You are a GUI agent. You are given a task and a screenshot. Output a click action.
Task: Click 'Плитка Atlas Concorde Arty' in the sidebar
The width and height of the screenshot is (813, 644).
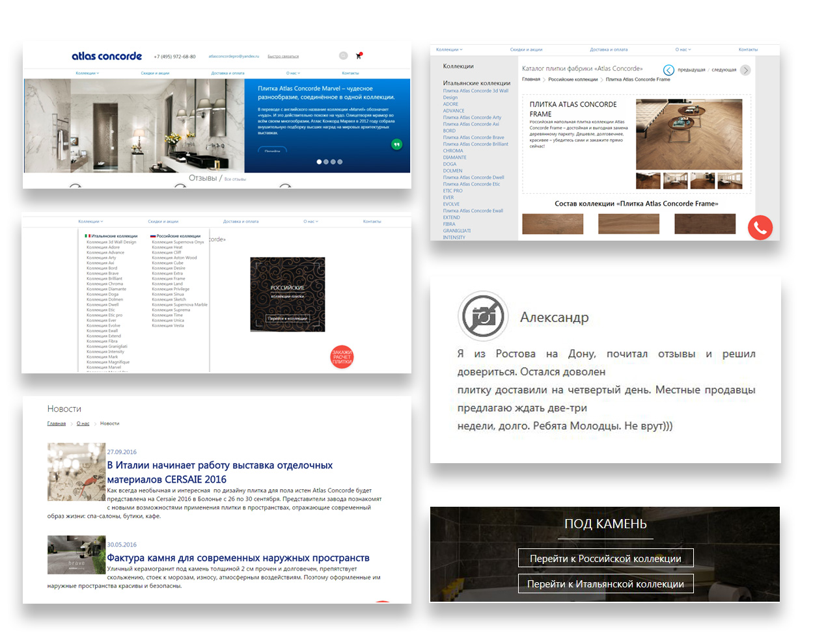click(x=472, y=118)
